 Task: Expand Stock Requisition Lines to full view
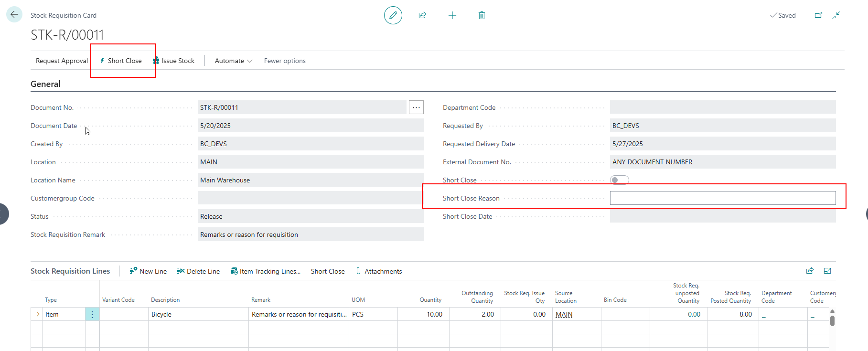click(x=827, y=271)
